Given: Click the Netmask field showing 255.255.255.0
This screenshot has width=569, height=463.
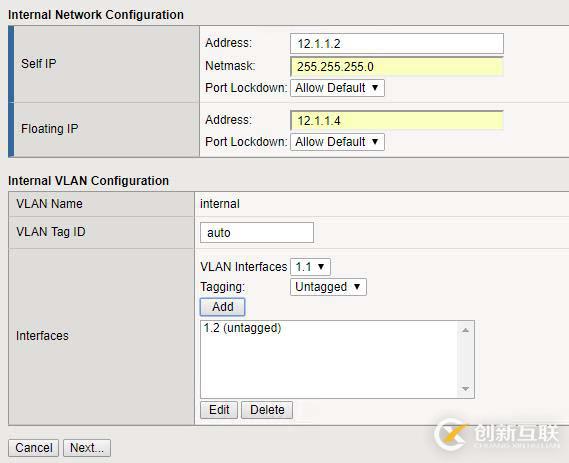Looking at the screenshot, I should (x=397, y=66).
